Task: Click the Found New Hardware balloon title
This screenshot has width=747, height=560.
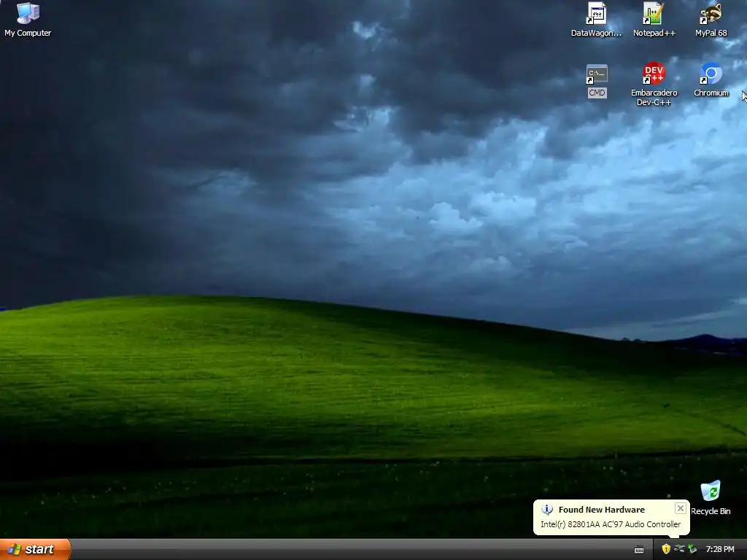Action: coord(601,510)
